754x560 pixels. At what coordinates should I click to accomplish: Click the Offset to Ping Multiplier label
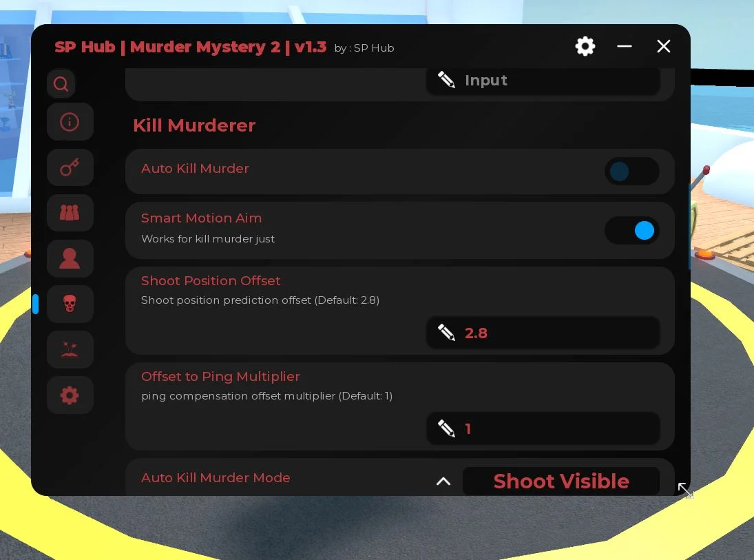coord(221,376)
